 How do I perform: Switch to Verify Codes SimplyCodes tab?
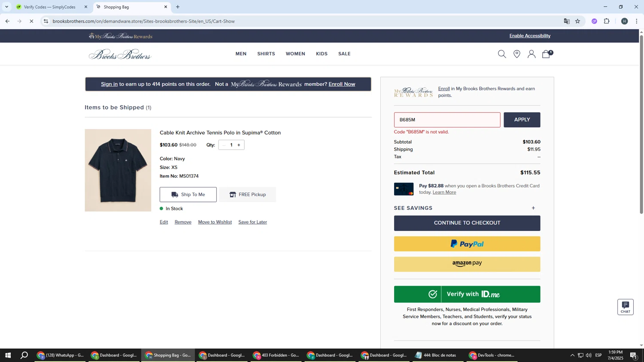[x=49, y=7]
